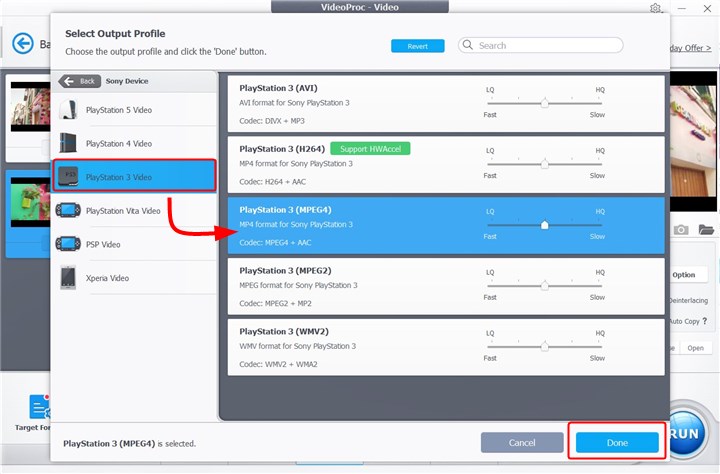Click the PlayStation 5 console icon
The width and height of the screenshot is (720, 474).
tap(68, 110)
